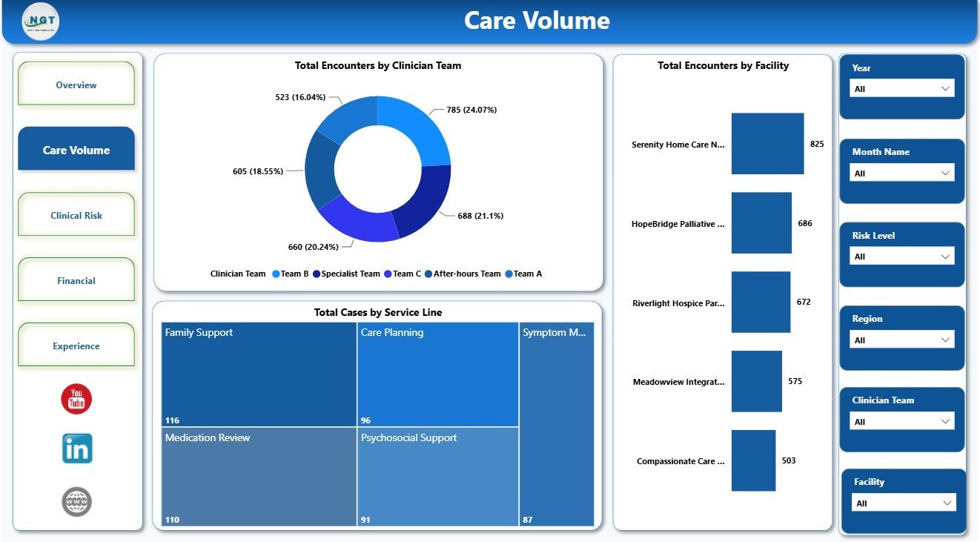Viewport: 980px width, 542px height.
Task: Click the Total Encounters by Facility title
Action: [x=723, y=65]
